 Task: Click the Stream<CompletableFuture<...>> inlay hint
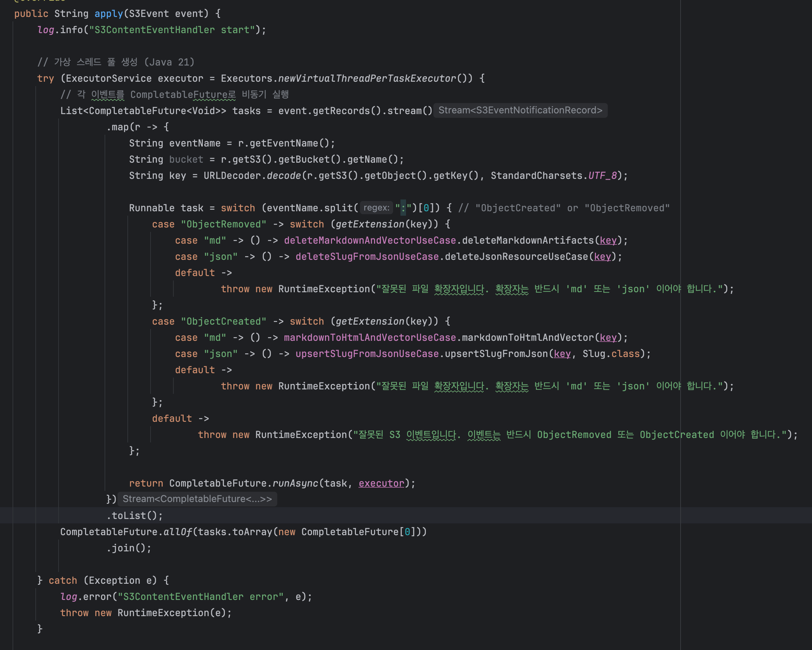pyautogui.click(x=197, y=499)
